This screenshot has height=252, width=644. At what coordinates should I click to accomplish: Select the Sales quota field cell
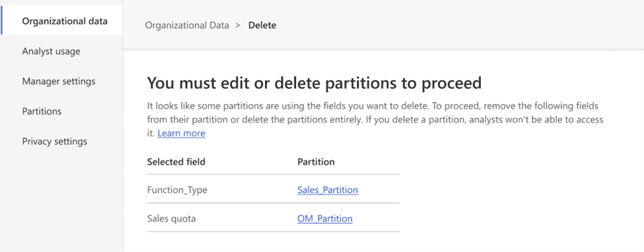click(171, 219)
